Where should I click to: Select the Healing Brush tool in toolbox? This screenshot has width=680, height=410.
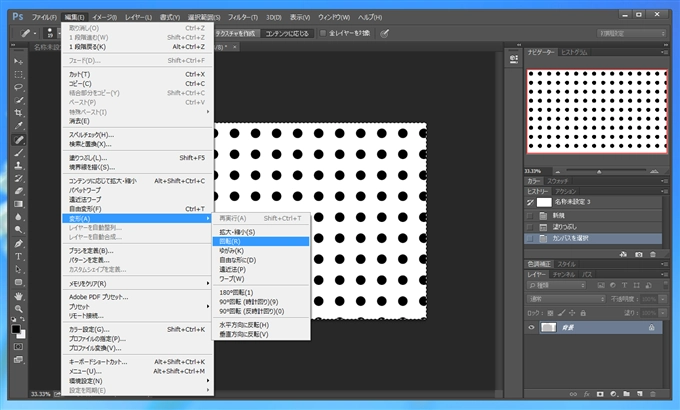click(x=18, y=140)
